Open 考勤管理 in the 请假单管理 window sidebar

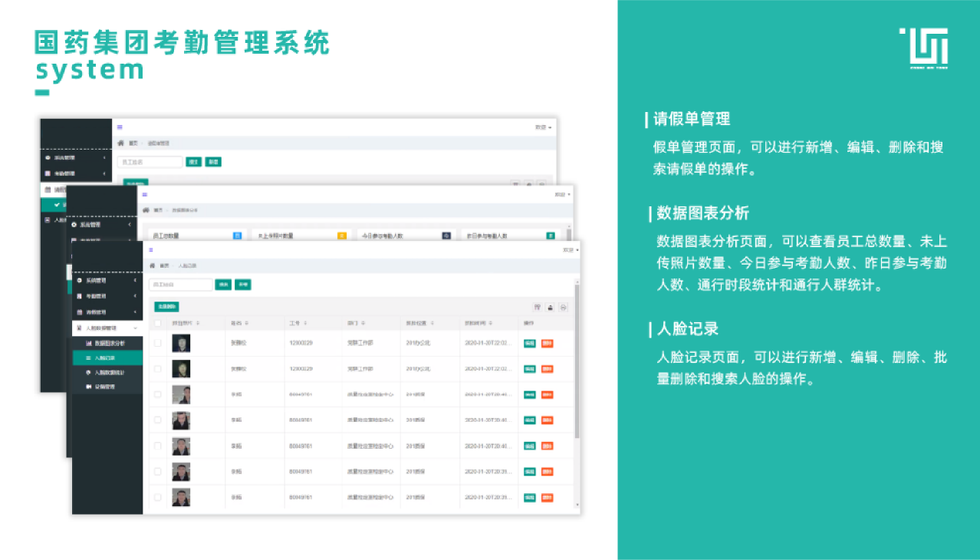coord(75,174)
